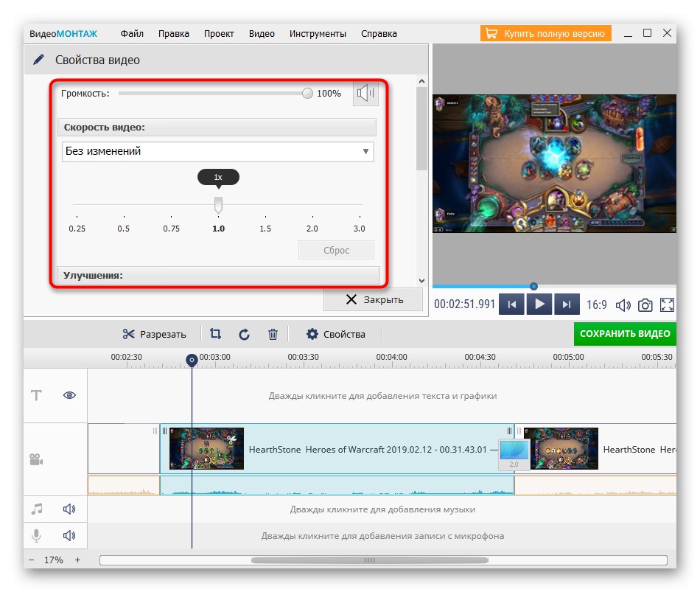Click the Улучшения section header
The image size is (700, 592).
(x=219, y=275)
